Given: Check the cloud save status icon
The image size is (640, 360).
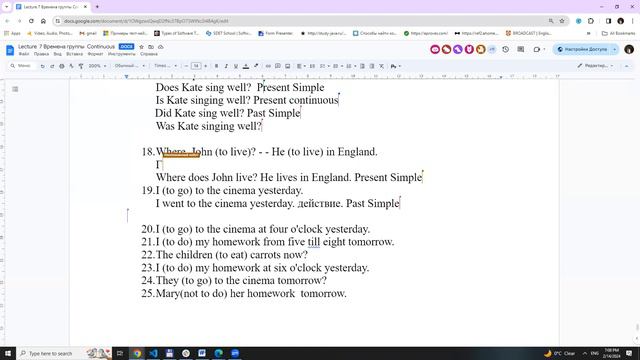Looking at the screenshot, I should coord(161,47).
